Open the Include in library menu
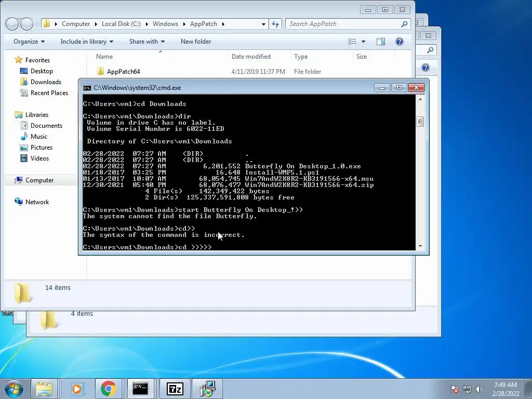The image size is (532, 399). 87,42
